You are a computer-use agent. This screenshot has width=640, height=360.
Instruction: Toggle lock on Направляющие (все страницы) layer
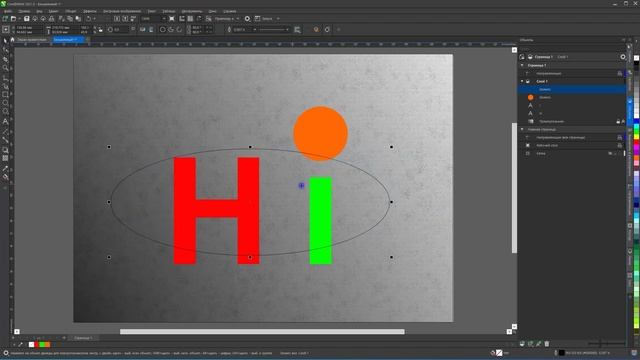coord(620,138)
